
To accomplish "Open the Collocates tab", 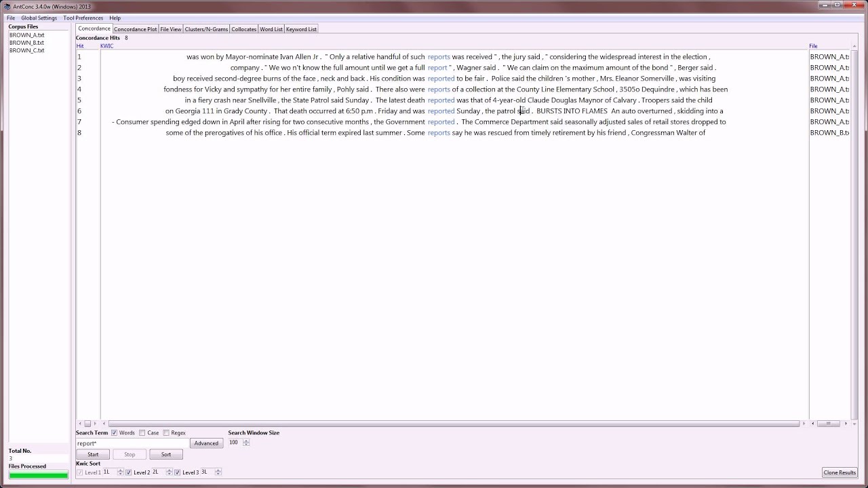I will point(244,29).
